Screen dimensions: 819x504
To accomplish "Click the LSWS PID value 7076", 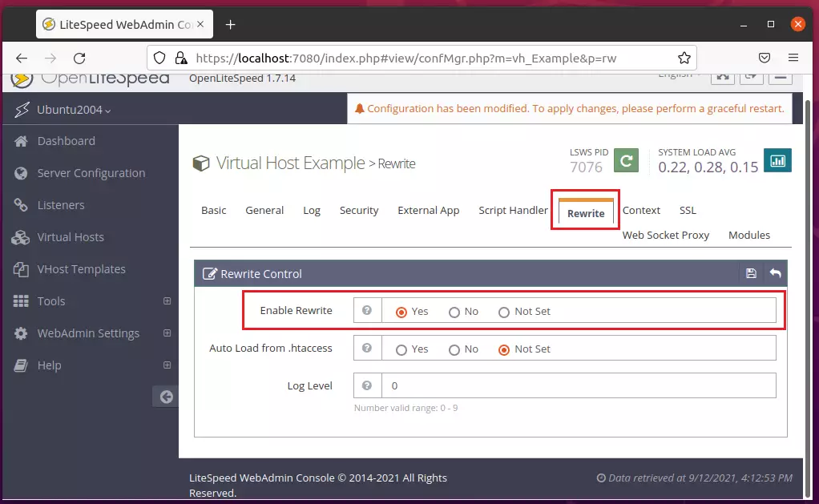I will [586, 167].
